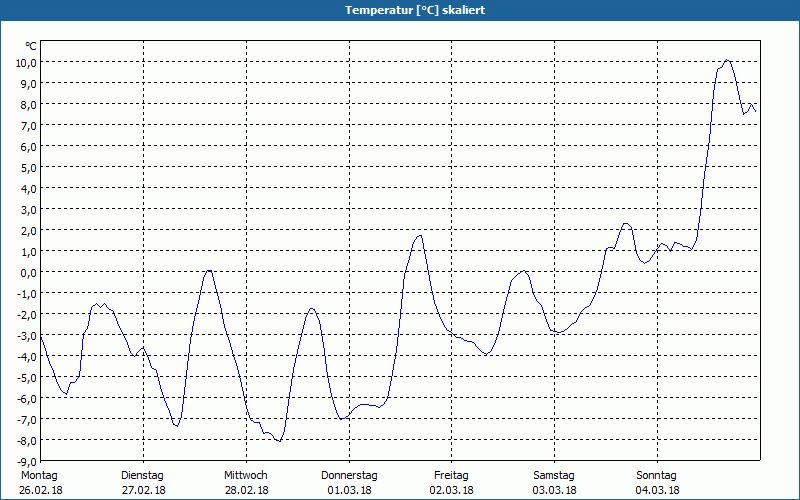Click the -1,0 y-axis label
800x500 pixels.
tap(27, 293)
